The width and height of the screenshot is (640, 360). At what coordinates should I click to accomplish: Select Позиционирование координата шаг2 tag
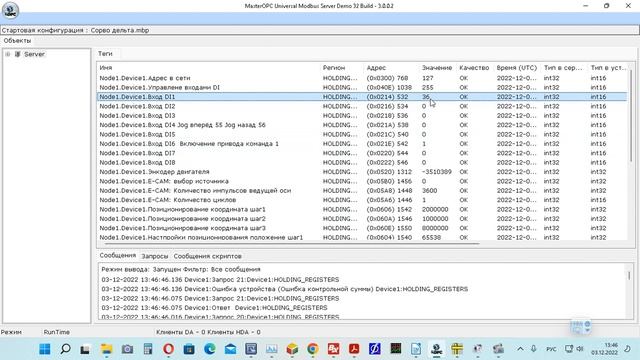[362, 219]
